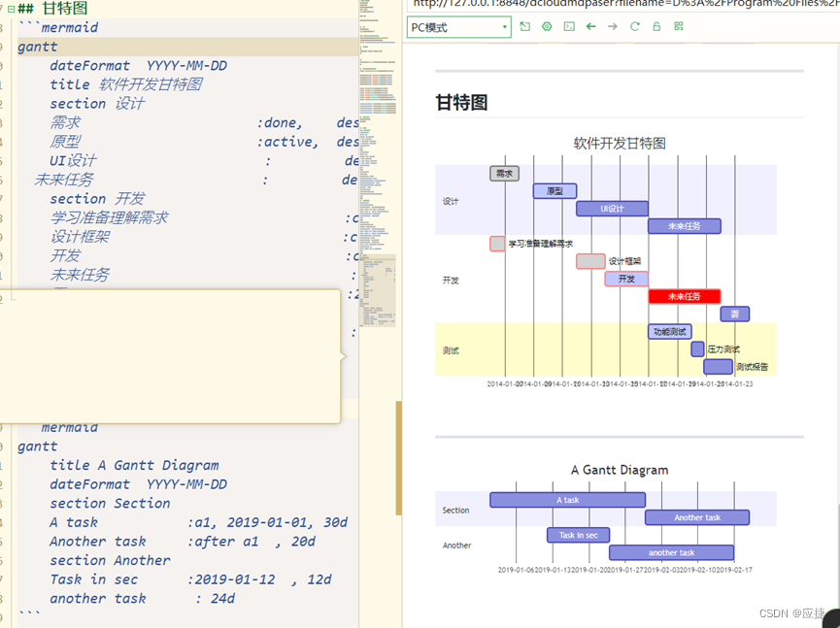Click the "测试" section label in the chart
This screenshot has width=840, height=628.
[451, 350]
